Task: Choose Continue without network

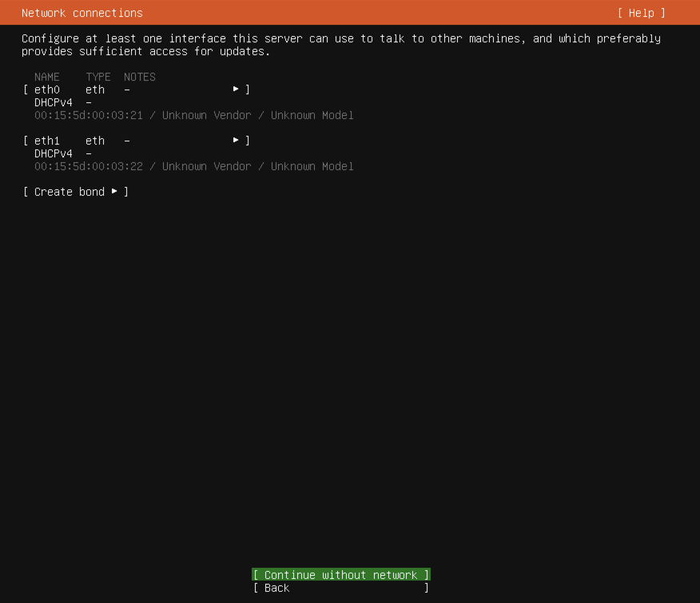Action: [341, 574]
